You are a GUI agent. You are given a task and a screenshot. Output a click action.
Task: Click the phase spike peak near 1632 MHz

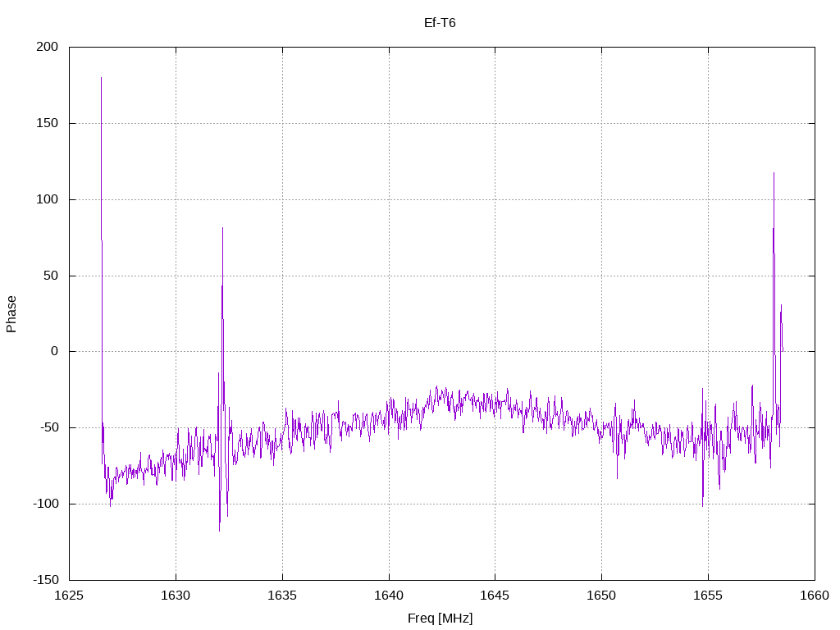pyautogui.click(x=223, y=228)
